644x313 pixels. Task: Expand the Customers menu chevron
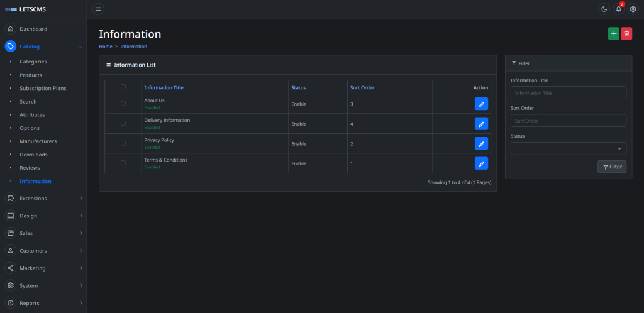click(81, 251)
